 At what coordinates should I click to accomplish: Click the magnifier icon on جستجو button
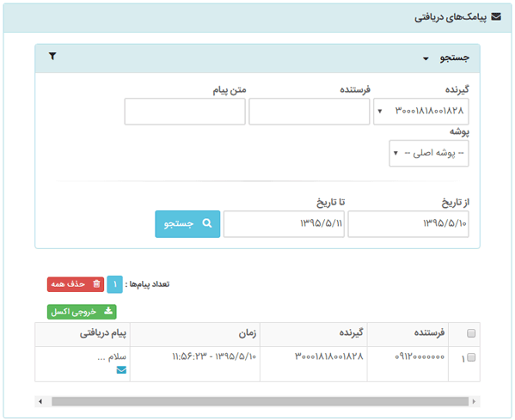point(207,223)
